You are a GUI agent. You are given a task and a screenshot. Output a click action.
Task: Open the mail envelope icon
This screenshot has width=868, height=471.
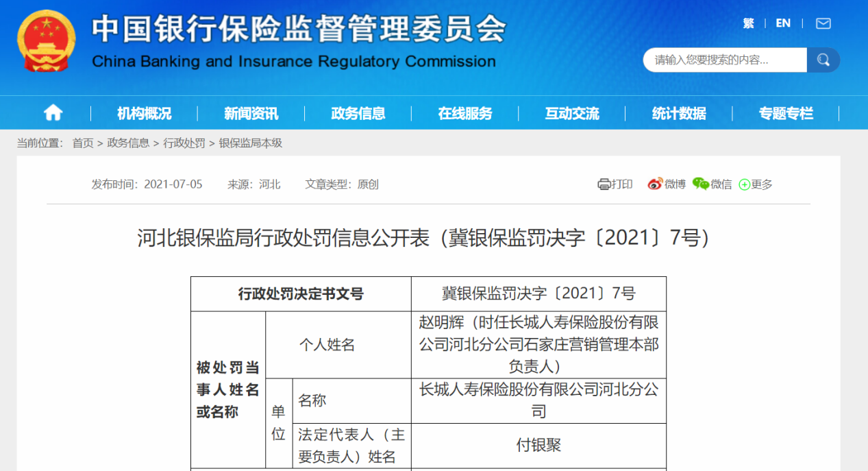point(823,23)
